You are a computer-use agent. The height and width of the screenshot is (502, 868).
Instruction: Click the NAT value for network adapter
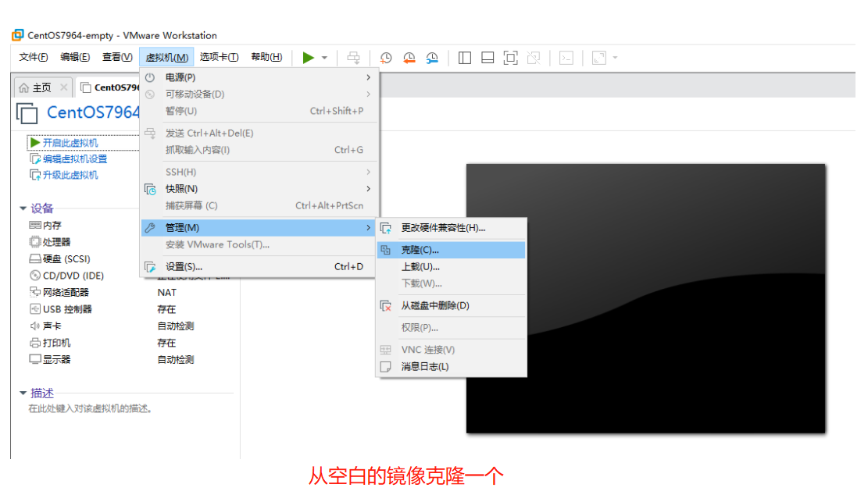[166, 292]
